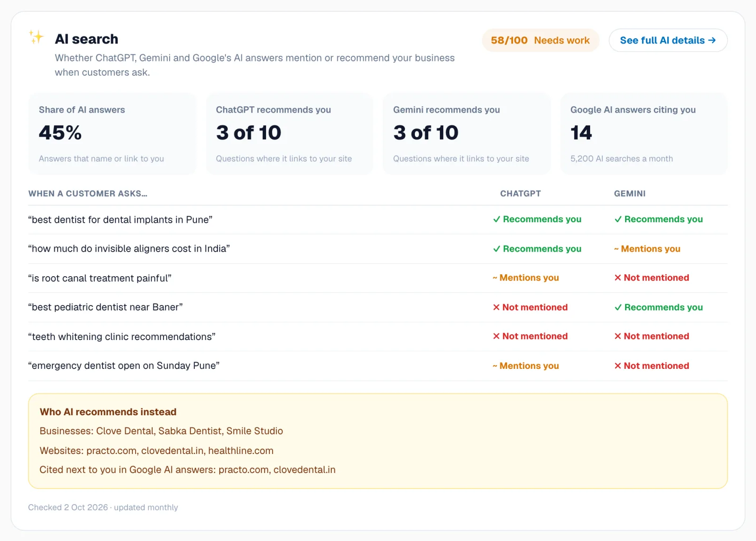Screen dimensions: 756x541
Task: Click ChatGPT Not mentioned for teeth whitening row
Action: pyautogui.click(x=530, y=336)
